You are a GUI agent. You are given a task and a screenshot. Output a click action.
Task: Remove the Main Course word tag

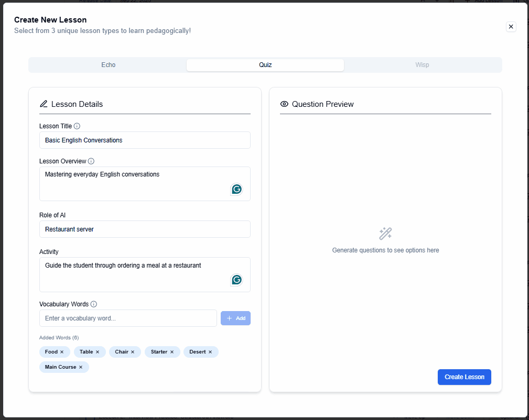coord(81,367)
